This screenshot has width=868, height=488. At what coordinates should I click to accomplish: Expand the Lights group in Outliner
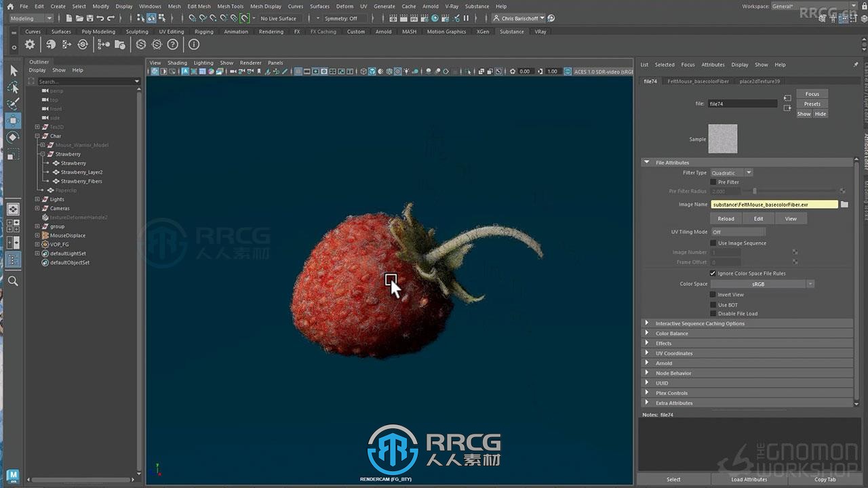click(37, 199)
